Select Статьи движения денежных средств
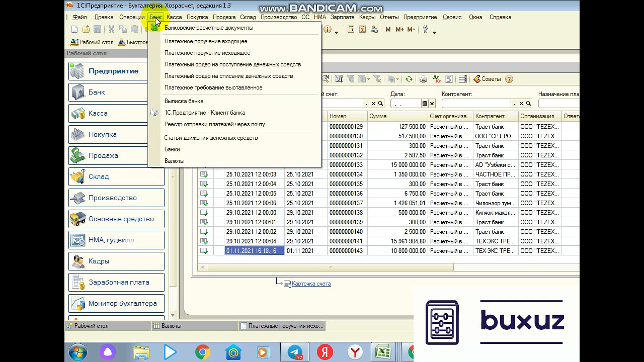 click(211, 138)
